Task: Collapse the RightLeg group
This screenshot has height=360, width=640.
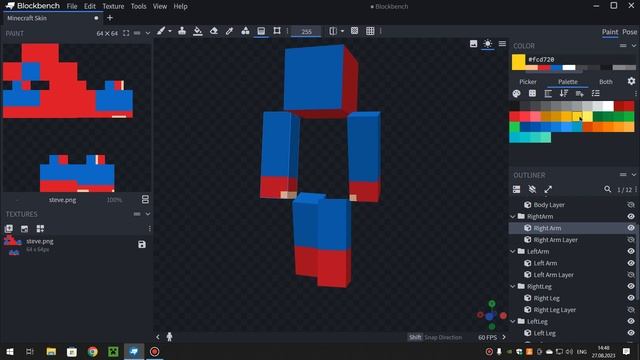Action: [x=513, y=287]
